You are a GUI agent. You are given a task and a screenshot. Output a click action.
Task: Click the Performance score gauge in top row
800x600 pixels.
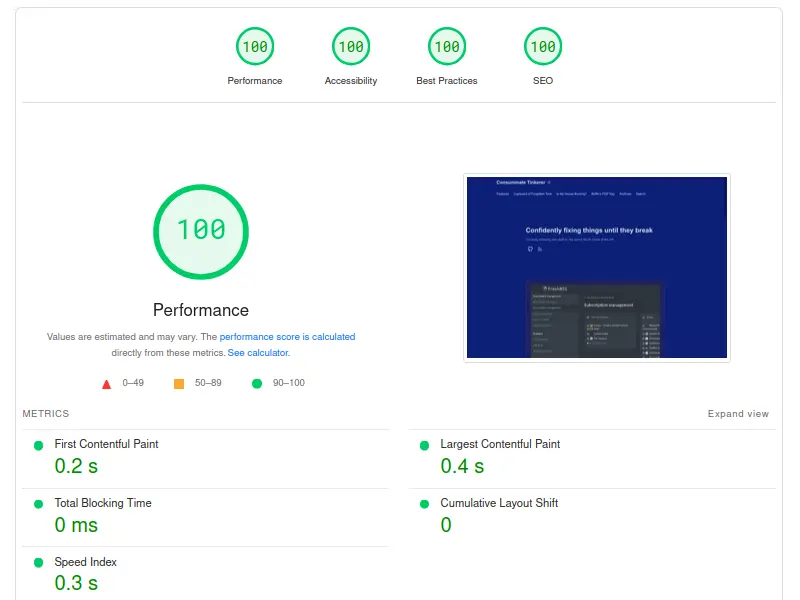click(255, 47)
